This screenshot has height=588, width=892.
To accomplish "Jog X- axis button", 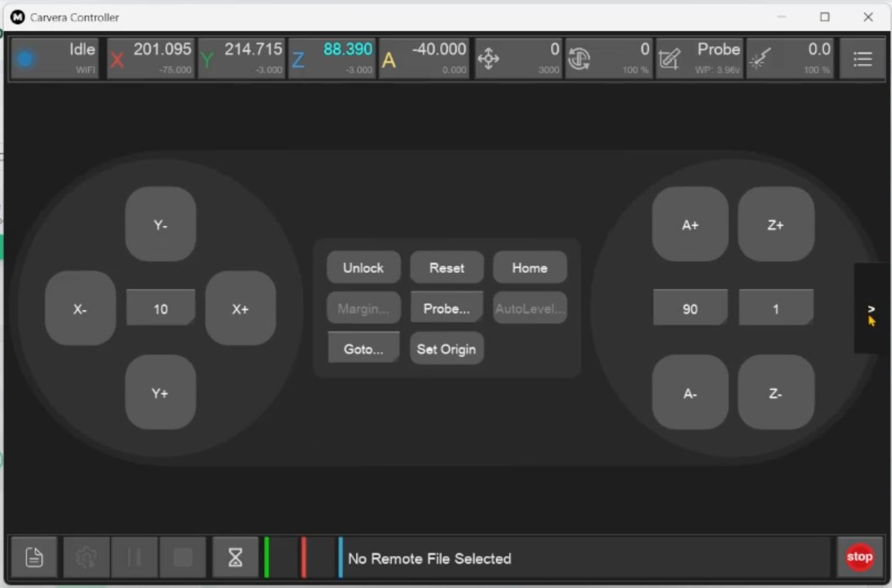I will click(80, 309).
